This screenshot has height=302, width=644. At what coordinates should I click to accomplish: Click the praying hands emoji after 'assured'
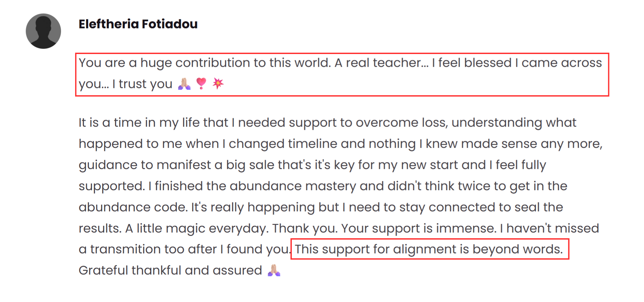[x=274, y=270]
